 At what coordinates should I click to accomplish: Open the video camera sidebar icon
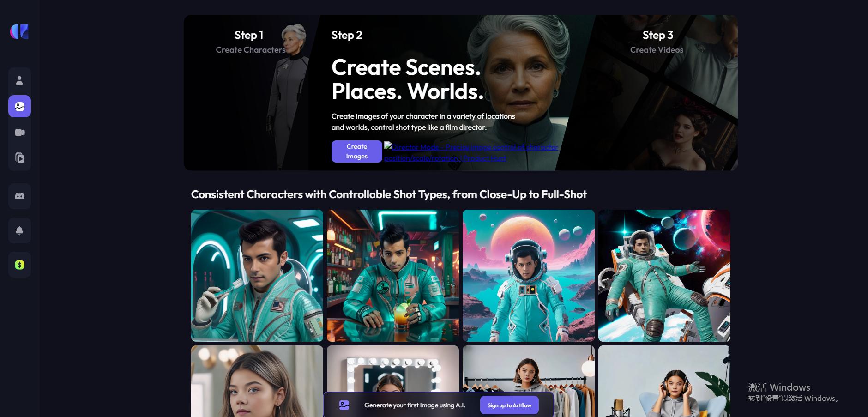coord(19,133)
